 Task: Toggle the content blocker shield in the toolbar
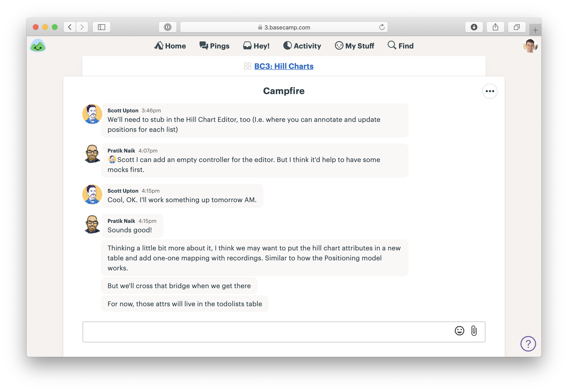(x=168, y=27)
